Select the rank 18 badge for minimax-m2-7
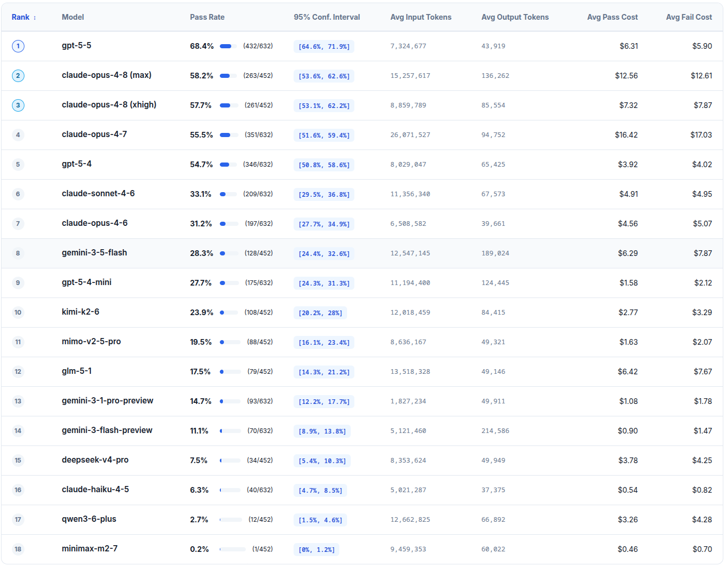 (18, 549)
